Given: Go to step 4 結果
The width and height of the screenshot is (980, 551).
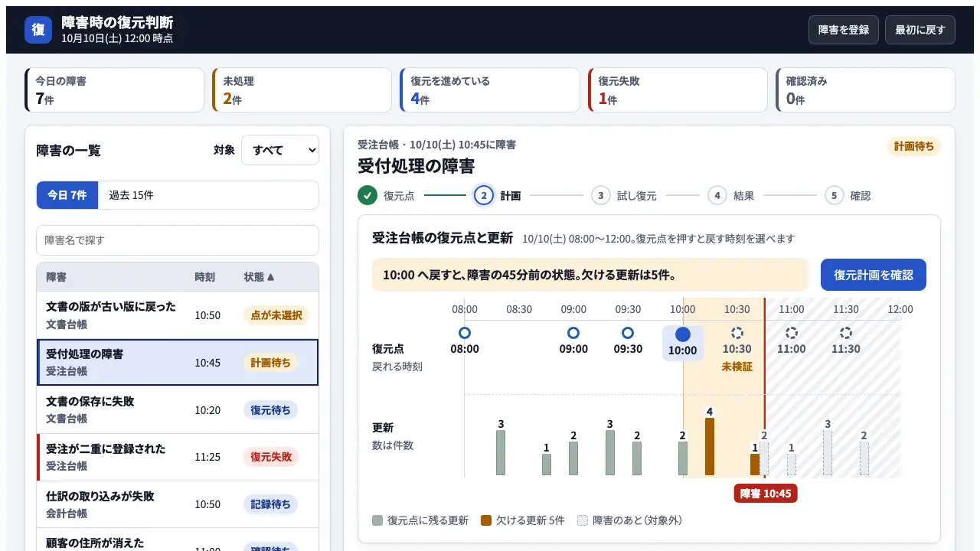Looking at the screenshot, I should [731, 195].
